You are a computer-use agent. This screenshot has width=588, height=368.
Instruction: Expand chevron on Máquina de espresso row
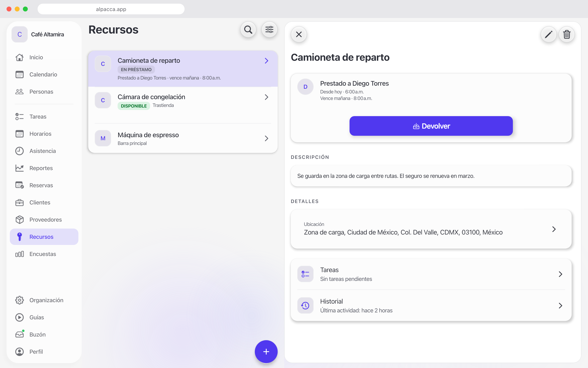point(267,138)
